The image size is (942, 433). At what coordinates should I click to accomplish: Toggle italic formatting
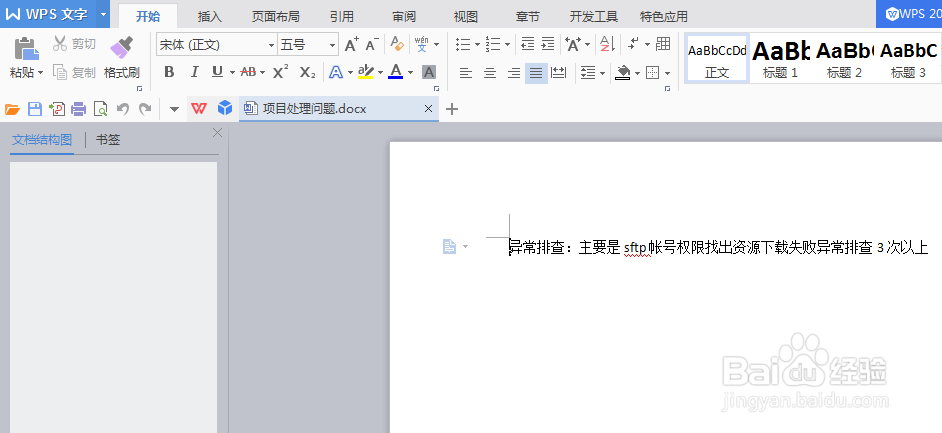194,73
